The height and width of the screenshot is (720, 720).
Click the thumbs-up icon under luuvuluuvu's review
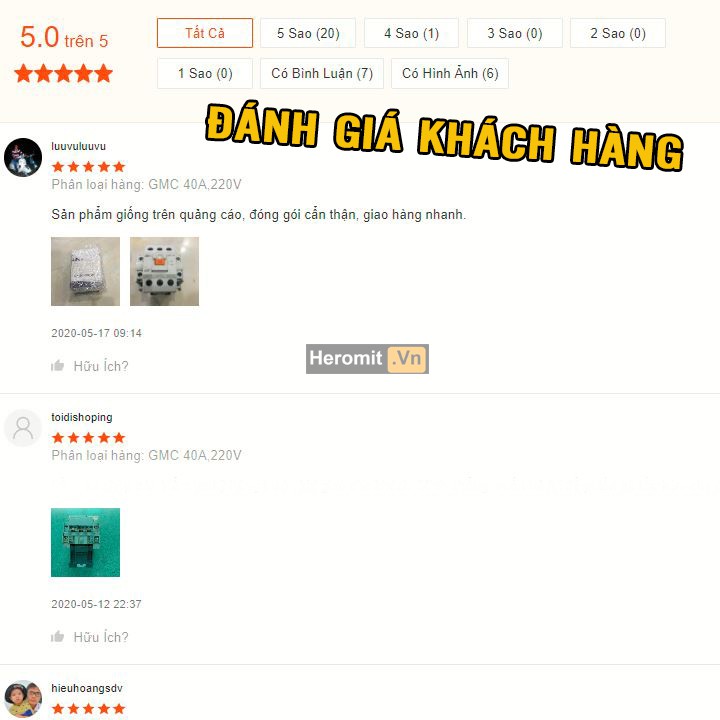coord(57,366)
